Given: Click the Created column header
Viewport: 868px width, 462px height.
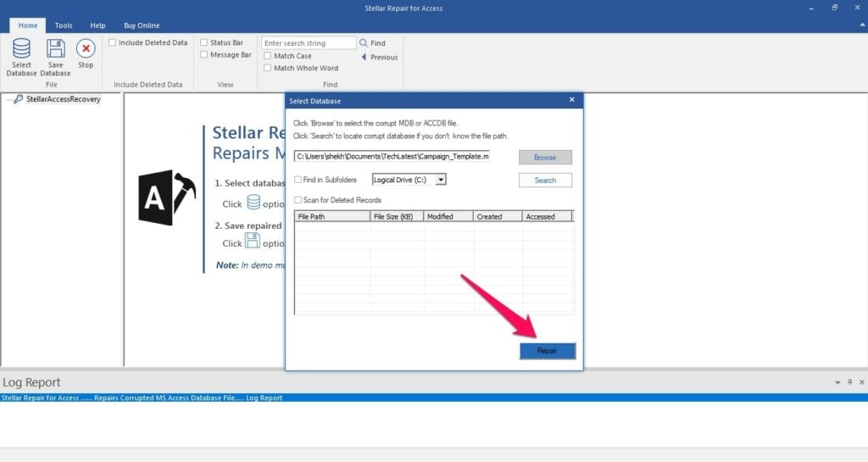Looking at the screenshot, I should (498, 216).
